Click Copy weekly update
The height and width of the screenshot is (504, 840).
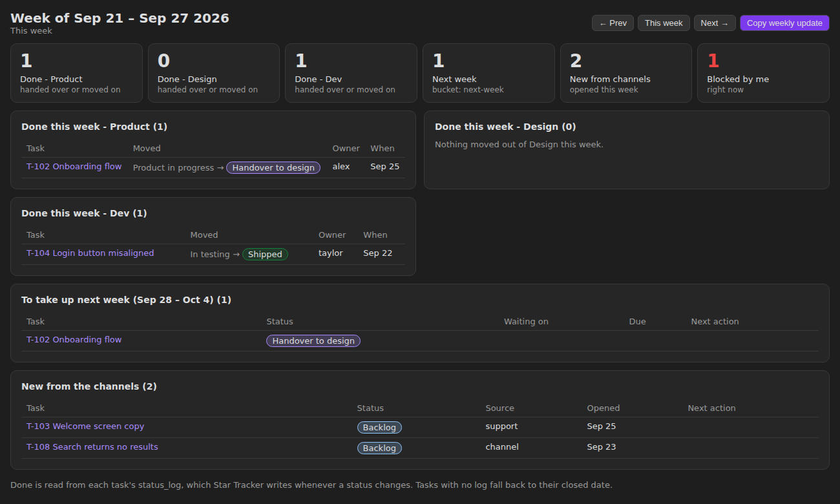784,23
